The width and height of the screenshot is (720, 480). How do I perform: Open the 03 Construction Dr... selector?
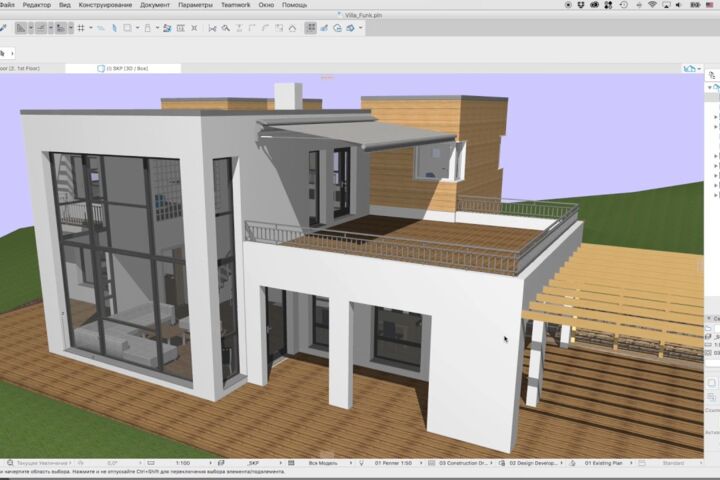(x=464, y=463)
